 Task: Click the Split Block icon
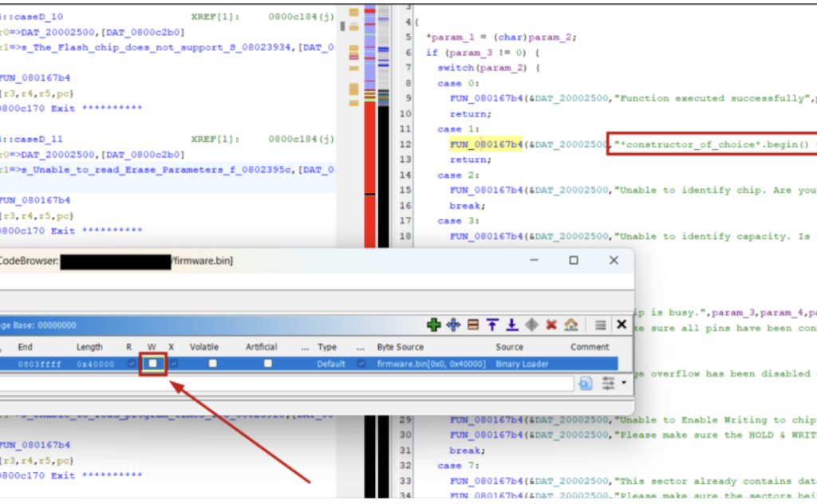[x=473, y=325]
